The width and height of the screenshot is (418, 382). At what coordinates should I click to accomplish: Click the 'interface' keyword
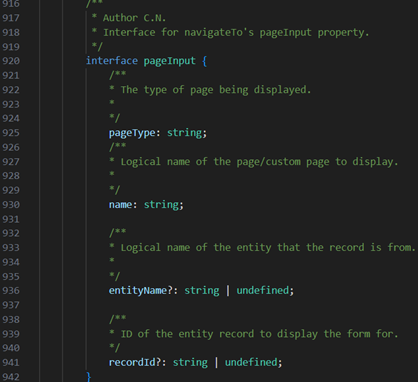click(x=112, y=61)
